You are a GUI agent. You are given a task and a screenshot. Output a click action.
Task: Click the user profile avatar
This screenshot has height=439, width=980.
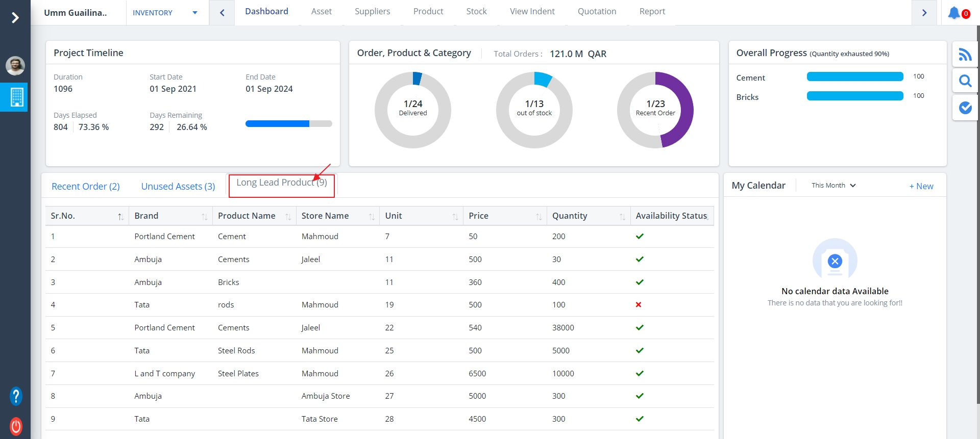pos(15,66)
